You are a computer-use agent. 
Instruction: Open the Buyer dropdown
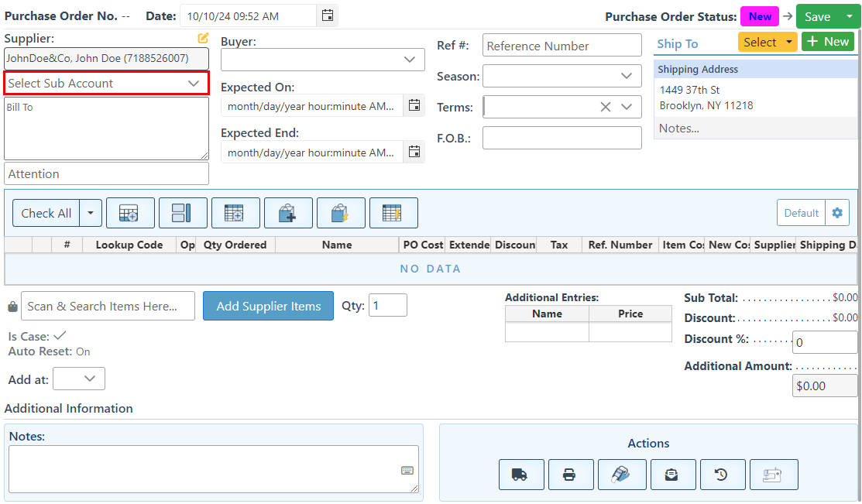[x=322, y=60]
